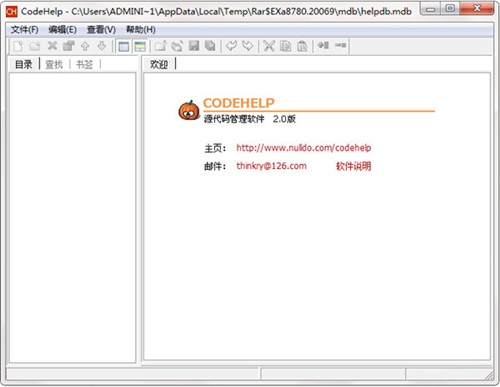This screenshot has height=387, width=500.
Task: Open the 帮助(H) menu
Action: (x=140, y=30)
